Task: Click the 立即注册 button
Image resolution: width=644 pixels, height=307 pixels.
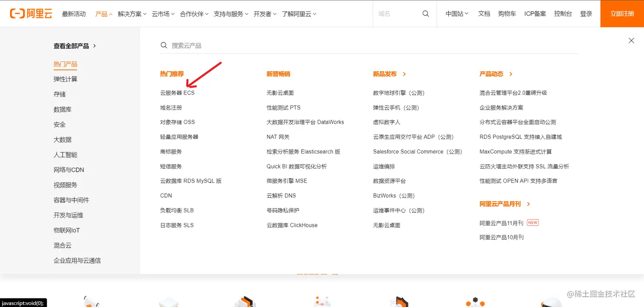Action: tap(622, 14)
